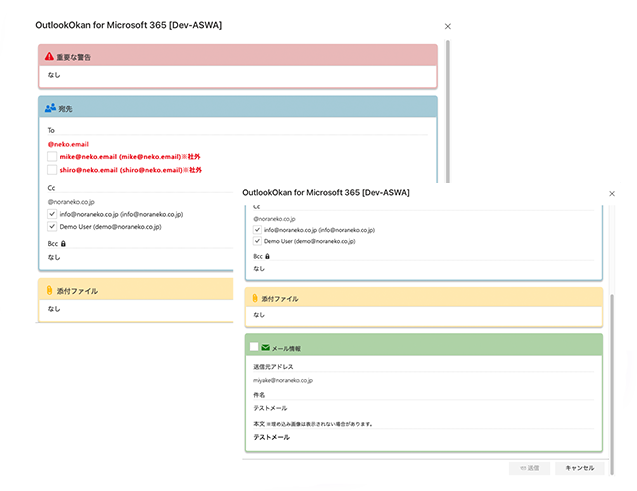The width and height of the screenshot is (637, 491).
Task: Click the Bcc lock icon in back dialog
Action: pos(63,244)
